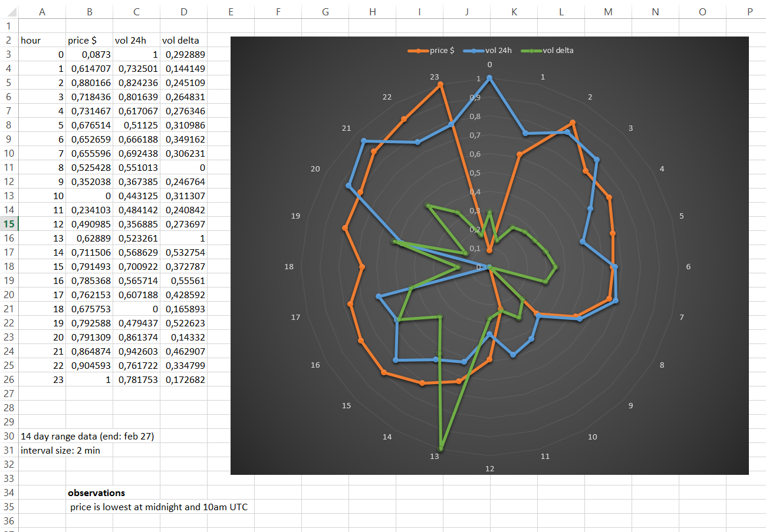
Task: Click the blue vol 24h marker at hour 0
Action: coord(489,78)
